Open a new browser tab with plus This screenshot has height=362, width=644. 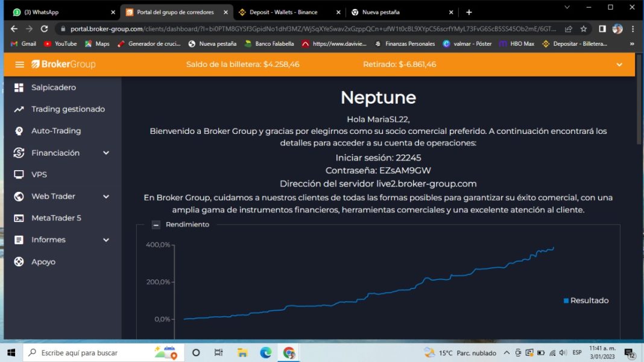(x=469, y=12)
